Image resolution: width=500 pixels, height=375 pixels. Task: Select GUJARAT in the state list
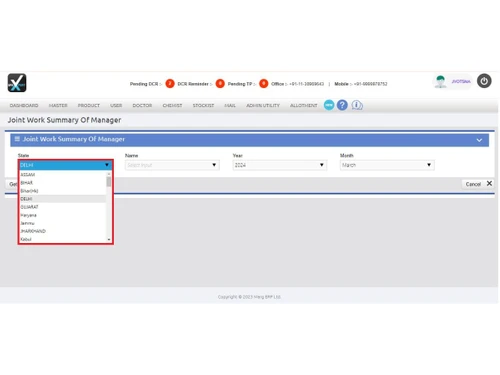tap(63, 207)
